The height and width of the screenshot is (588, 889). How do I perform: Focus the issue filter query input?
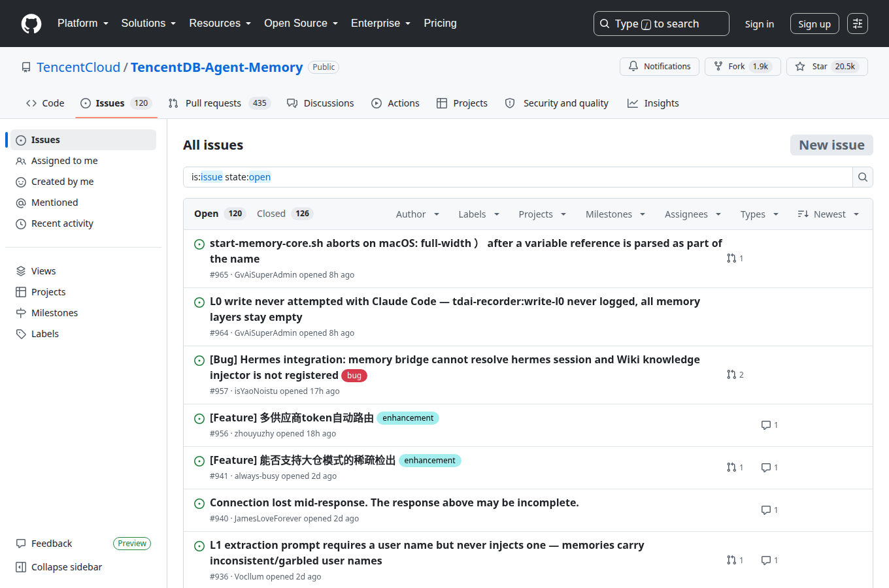518,177
